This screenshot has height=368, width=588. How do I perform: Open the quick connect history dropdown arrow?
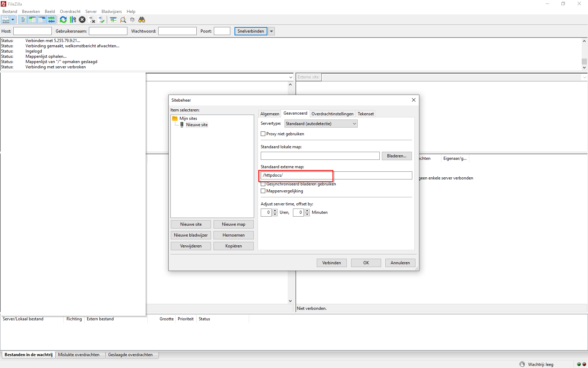[x=271, y=31]
